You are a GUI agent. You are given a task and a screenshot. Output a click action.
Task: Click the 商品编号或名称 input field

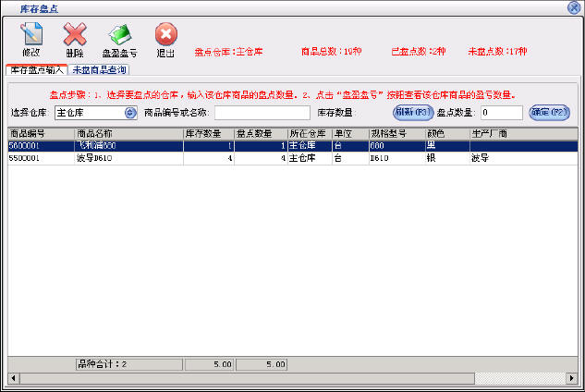point(262,113)
